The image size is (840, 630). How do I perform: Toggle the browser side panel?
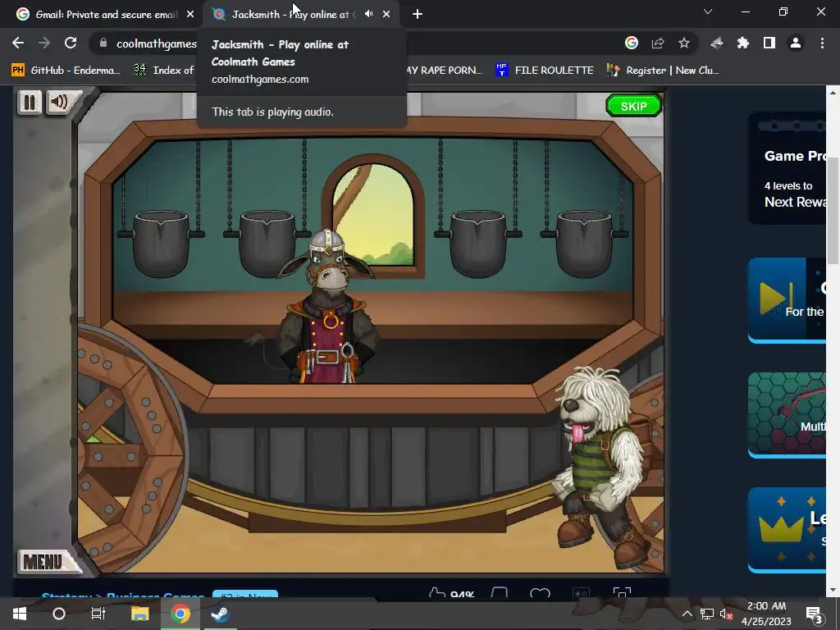pyautogui.click(x=769, y=43)
